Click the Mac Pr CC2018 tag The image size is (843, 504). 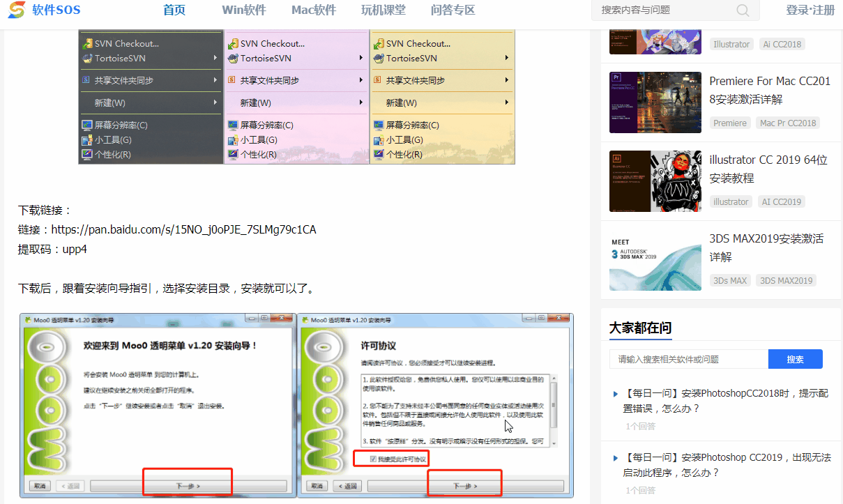tap(788, 123)
